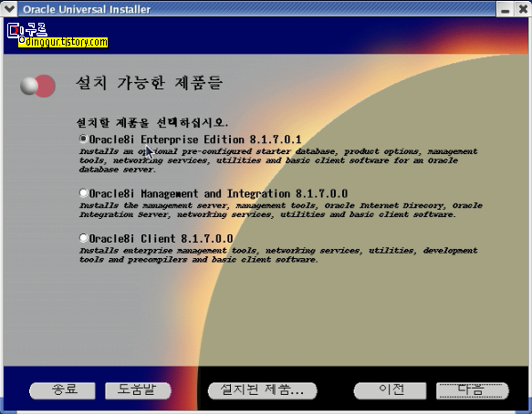This screenshot has height=414, width=532.
Task: Click the Client description mentioning 'precompilers'
Action: 278,255
